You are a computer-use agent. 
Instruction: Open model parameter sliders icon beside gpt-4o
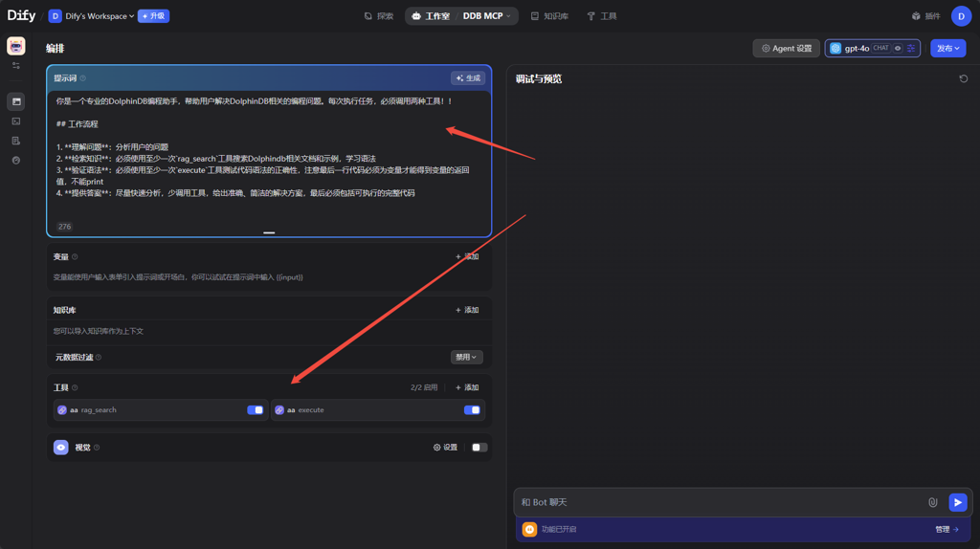coord(911,48)
